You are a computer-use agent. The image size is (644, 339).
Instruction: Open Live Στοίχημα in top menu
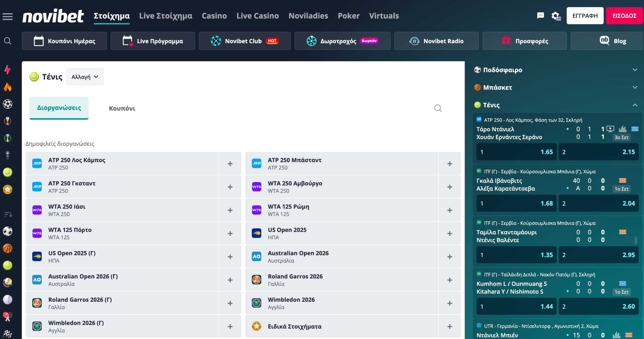pyautogui.click(x=166, y=16)
